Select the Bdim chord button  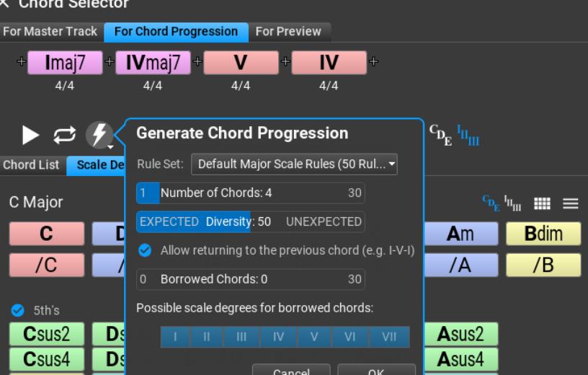pos(543,233)
